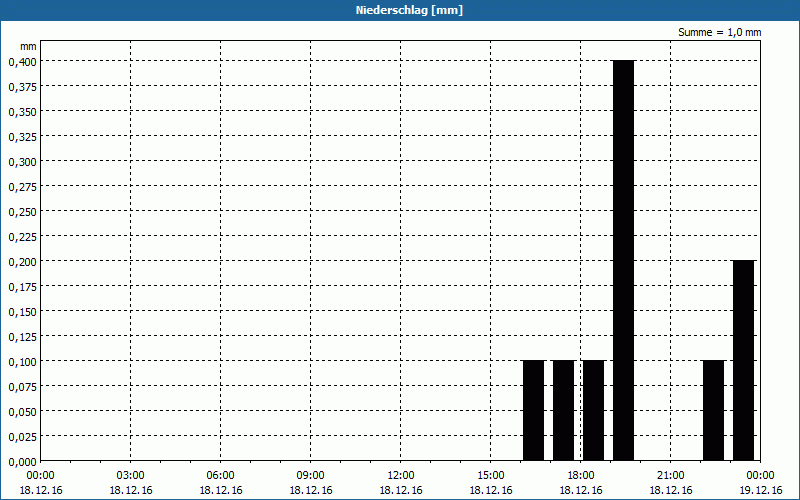Select the Summe = 1,0 mm label
The image size is (800, 500).
click(x=719, y=32)
